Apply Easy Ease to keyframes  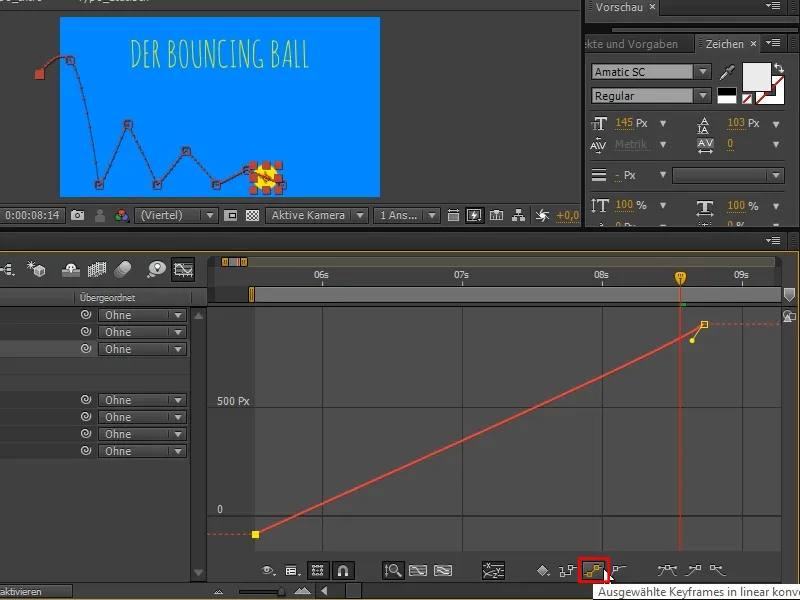coord(667,570)
